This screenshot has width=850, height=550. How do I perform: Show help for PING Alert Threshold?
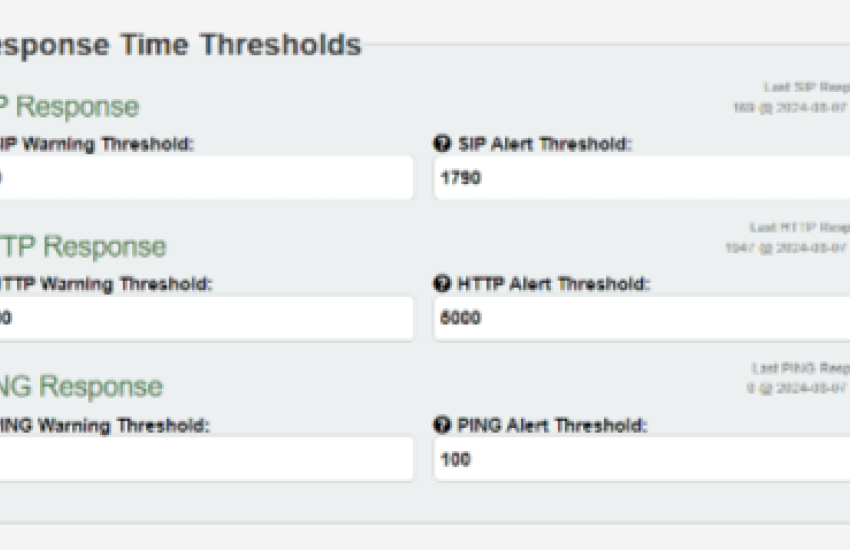[442, 425]
